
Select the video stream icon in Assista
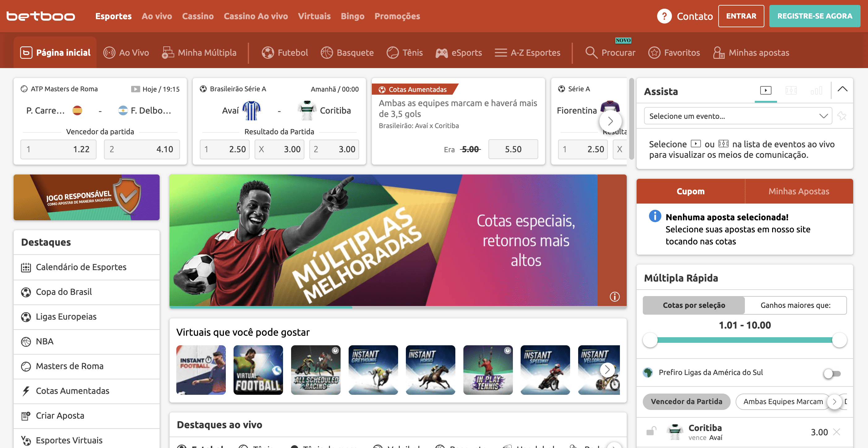[x=766, y=90]
